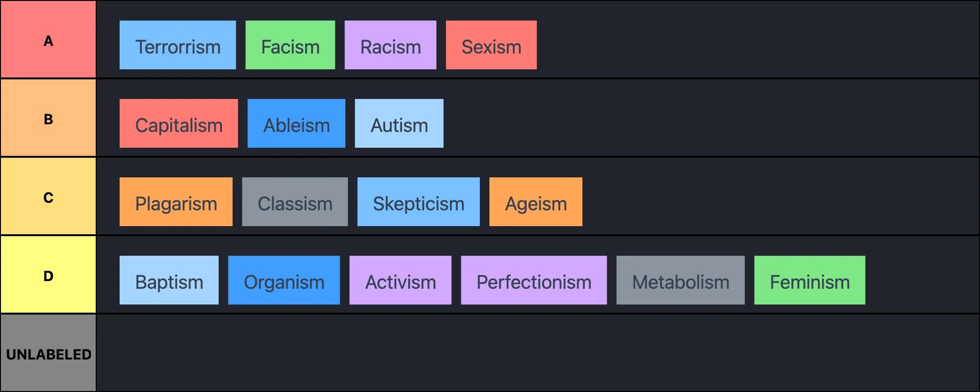Click the purple Racism tile
The image size is (980, 392).
click(x=390, y=45)
